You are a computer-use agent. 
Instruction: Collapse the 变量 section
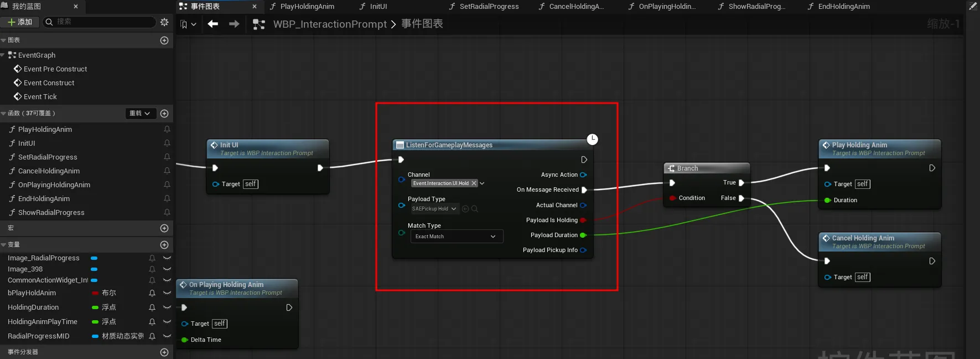tap(3, 245)
